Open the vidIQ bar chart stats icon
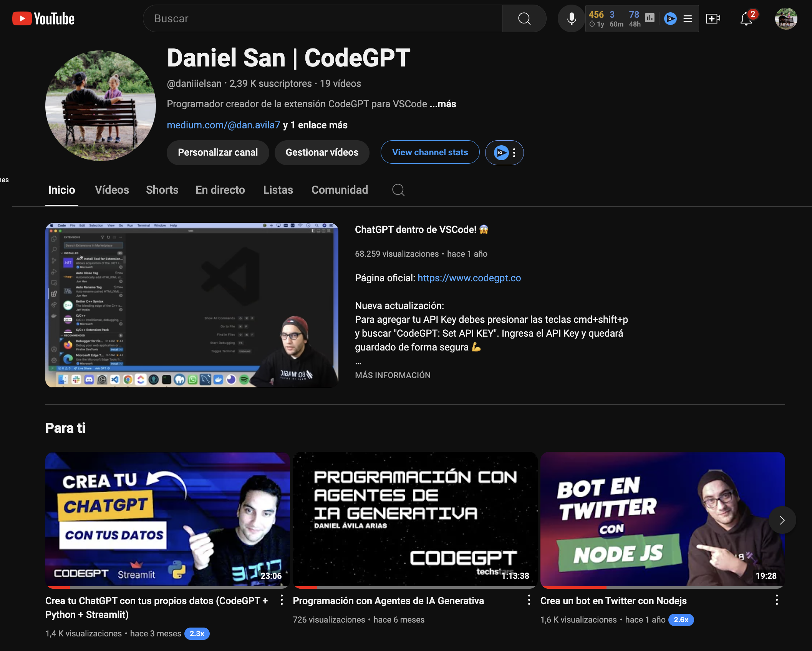Screen dimensions: 812x651 click(x=650, y=18)
